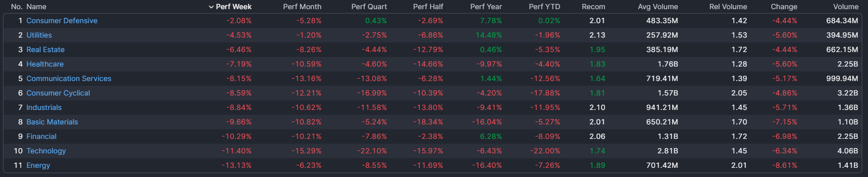Click the Rel Volume column header
The width and height of the screenshot is (868, 177).
(x=728, y=7)
